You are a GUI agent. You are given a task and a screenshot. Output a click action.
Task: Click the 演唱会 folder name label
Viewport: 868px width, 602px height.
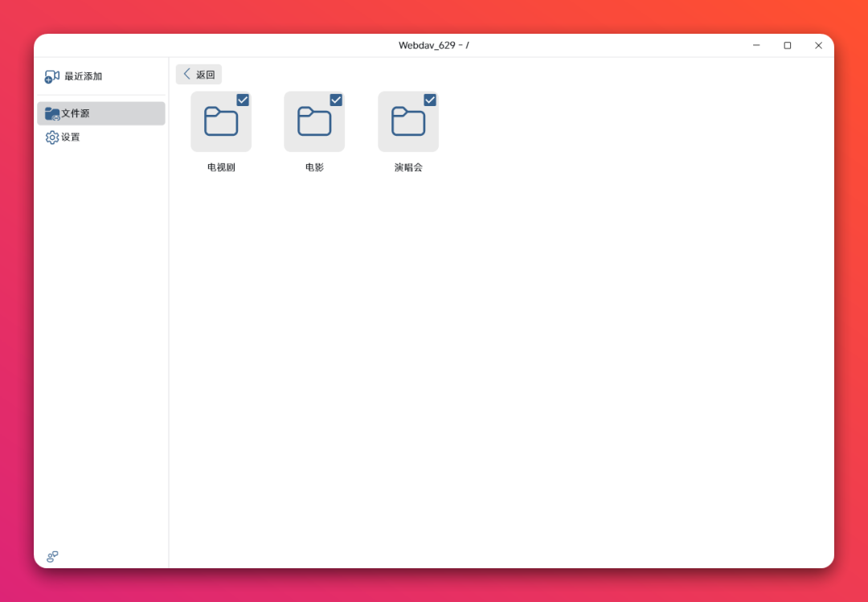408,168
